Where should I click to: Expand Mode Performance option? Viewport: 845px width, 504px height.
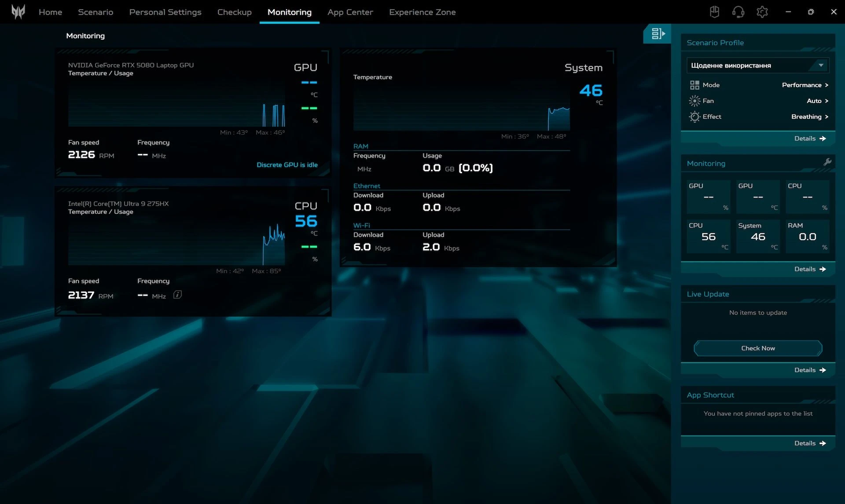point(805,85)
